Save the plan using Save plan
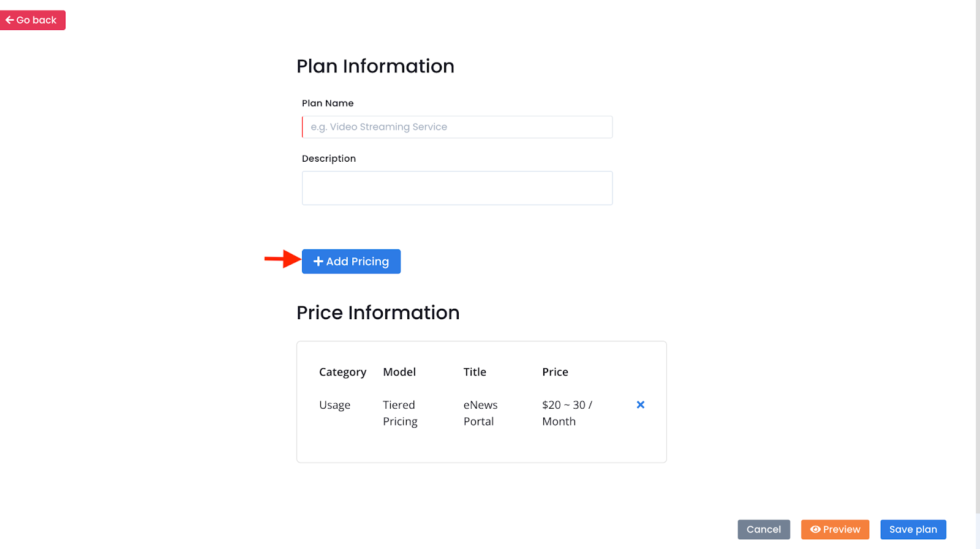The width and height of the screenshot is (980, 549). point(913,529)
